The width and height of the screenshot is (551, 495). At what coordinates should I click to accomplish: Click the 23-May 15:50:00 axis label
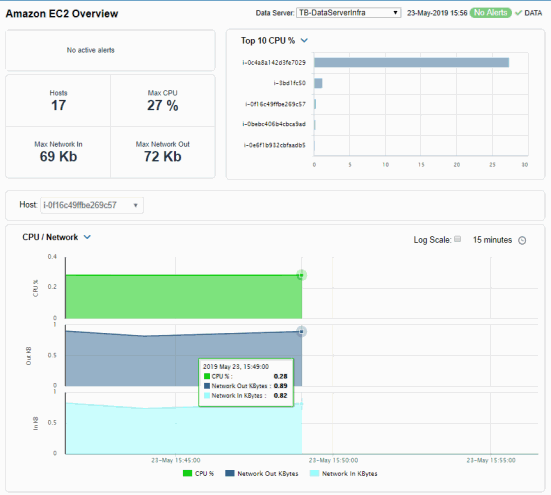tap(333, 460)
